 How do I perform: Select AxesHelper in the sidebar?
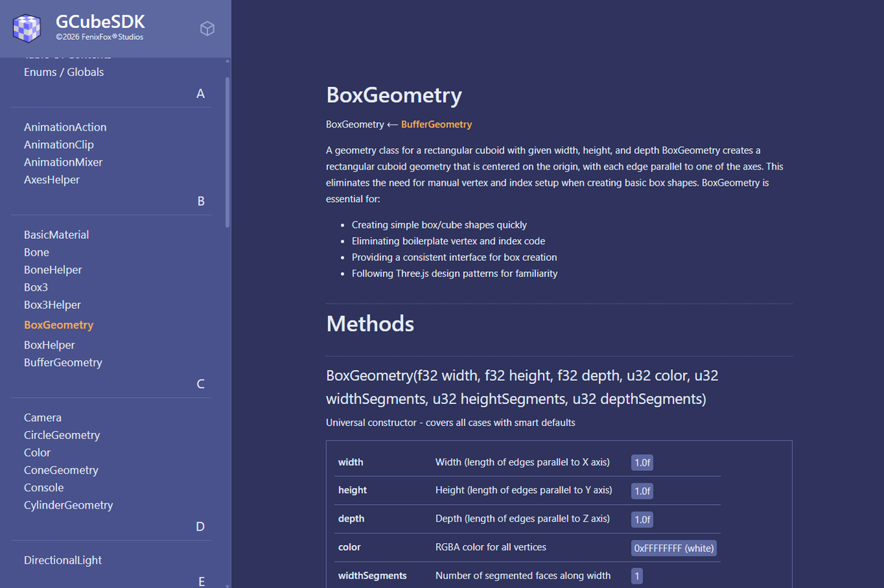point(52,180)
